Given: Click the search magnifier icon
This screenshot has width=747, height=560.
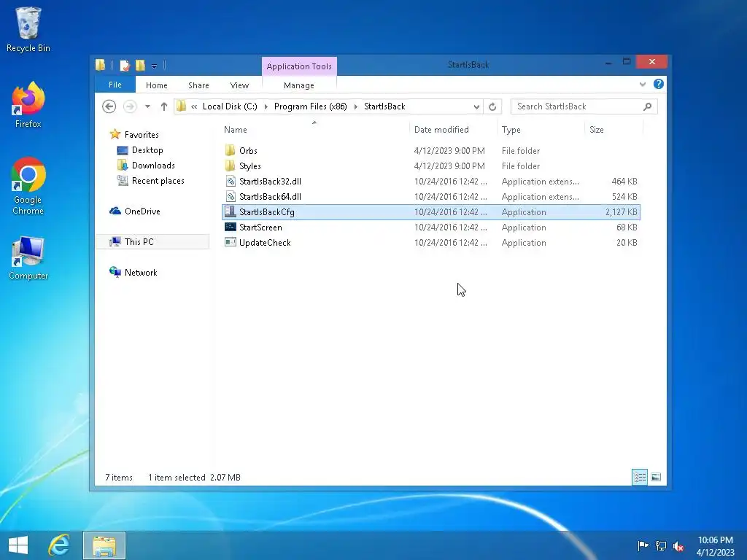Looking at the screenshot, I should click(648, 106).
